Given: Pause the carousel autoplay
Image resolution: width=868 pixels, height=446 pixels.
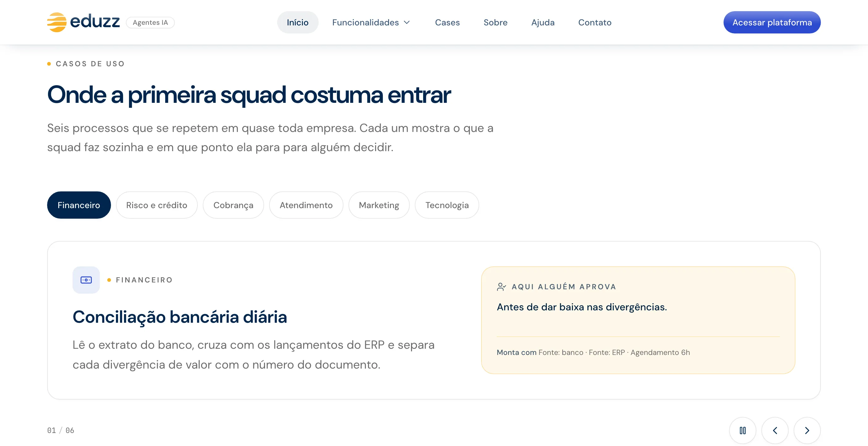Looking at the screenshot, I should coord(743,431).
